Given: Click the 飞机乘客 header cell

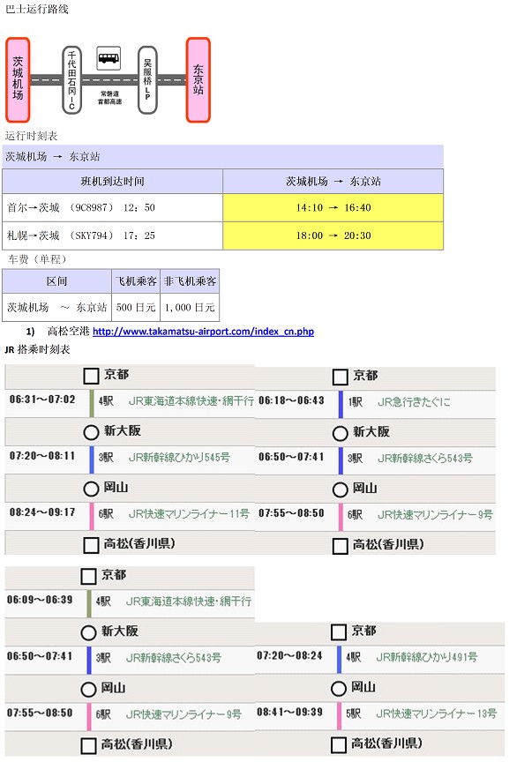Looking at the screenshot, I should point(136,280).
